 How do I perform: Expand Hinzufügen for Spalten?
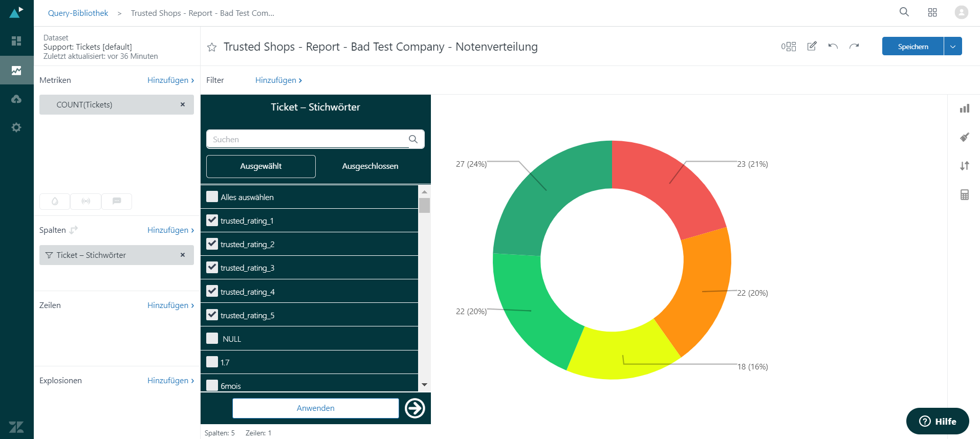click(x=170, y=230)
